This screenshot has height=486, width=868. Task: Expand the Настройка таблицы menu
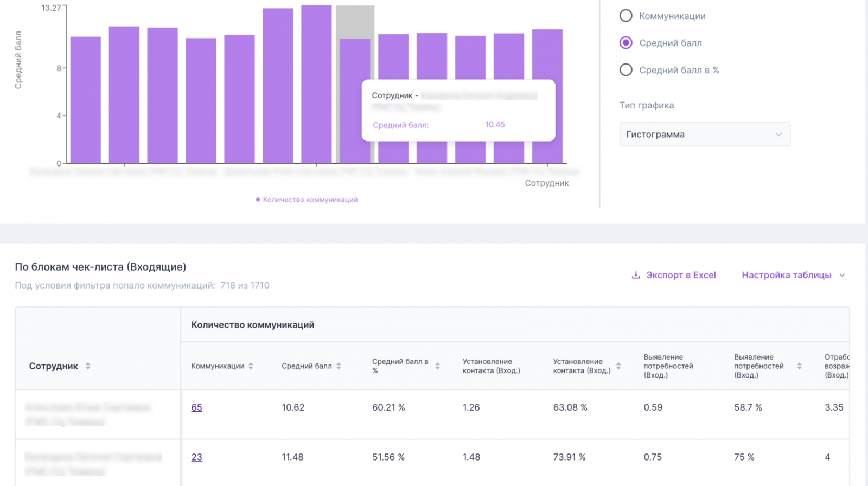pos(793,275)
